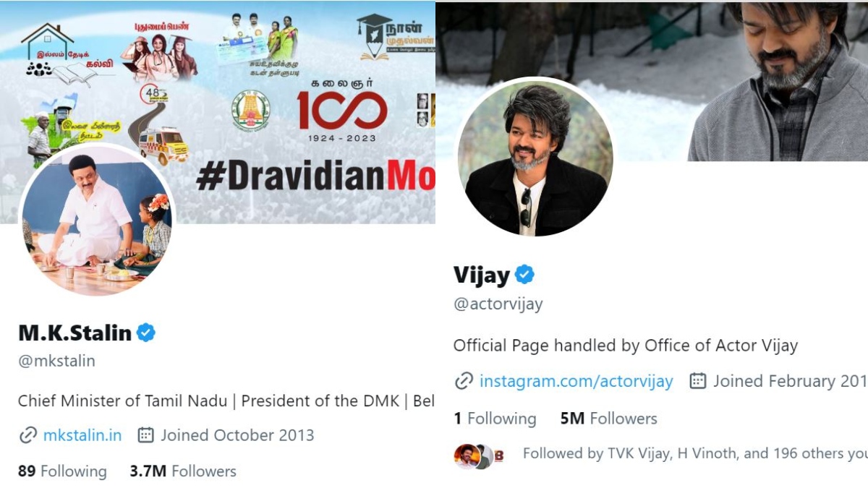
Task: View the 3.7M Followers list
Action: 183,471
